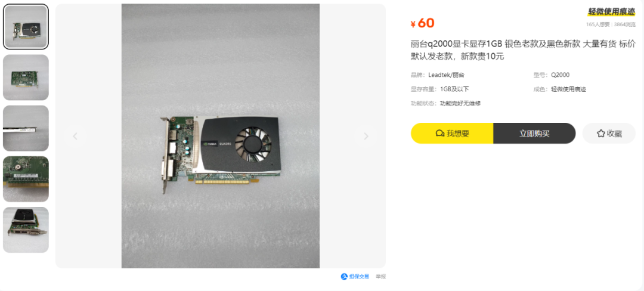Click the Leadtek/丽台 brand value
The height and width of the screenshot is (291, 644).
point(447,75)
